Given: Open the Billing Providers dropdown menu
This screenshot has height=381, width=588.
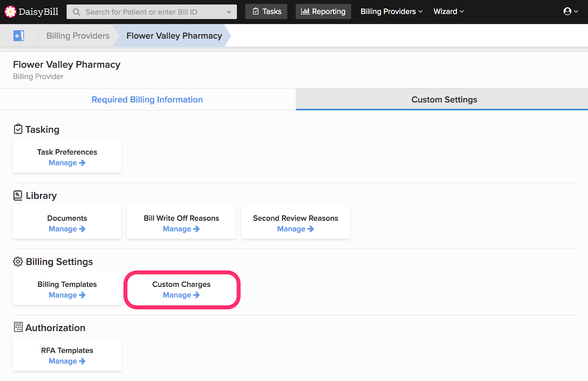Looking at the screenshot, I should point(391,11).
